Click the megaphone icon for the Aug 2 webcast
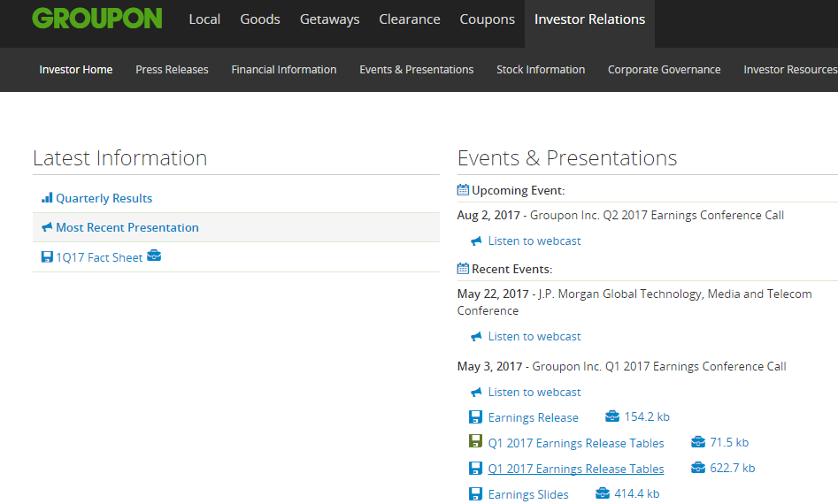The image size is (838, 504). 476,241
